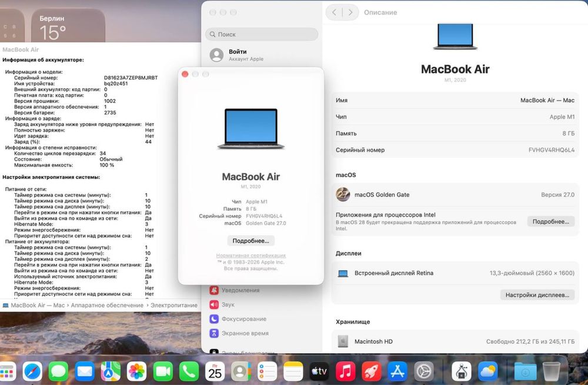Click the MacBook image in About This Mac
588x385 pixels.
(251, 128)
